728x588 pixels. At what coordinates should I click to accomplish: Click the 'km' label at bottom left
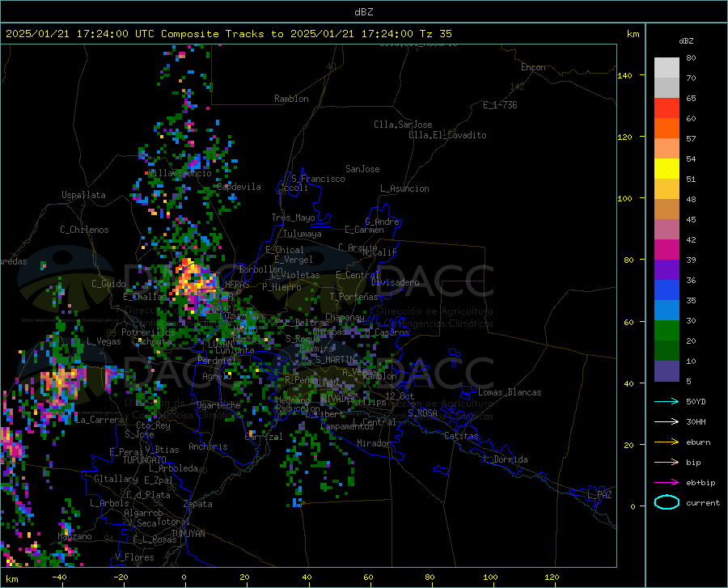11,579
